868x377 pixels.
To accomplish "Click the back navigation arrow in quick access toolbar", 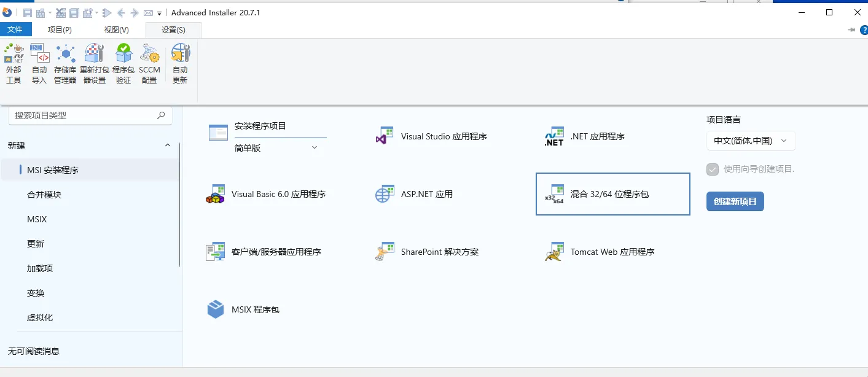I will click(x=120, y=12).
